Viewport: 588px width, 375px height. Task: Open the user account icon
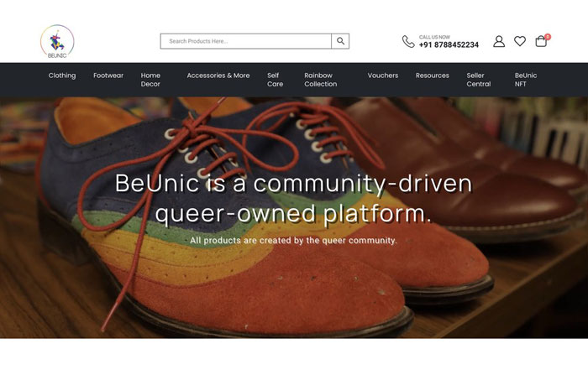tap(499, 41)
